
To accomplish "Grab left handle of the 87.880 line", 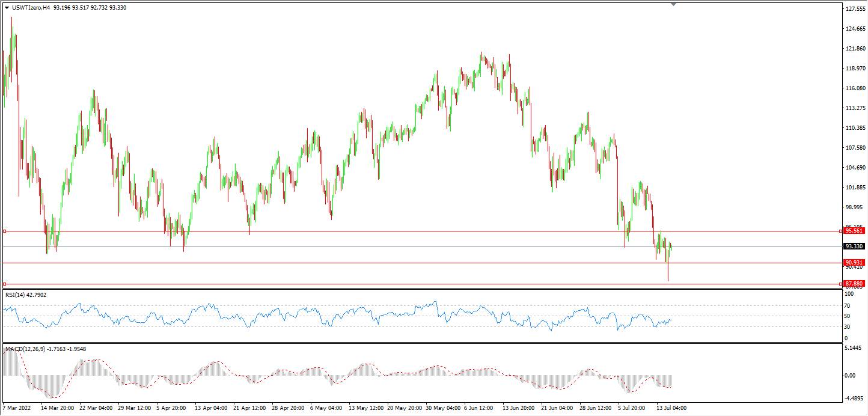I will 4,283.
